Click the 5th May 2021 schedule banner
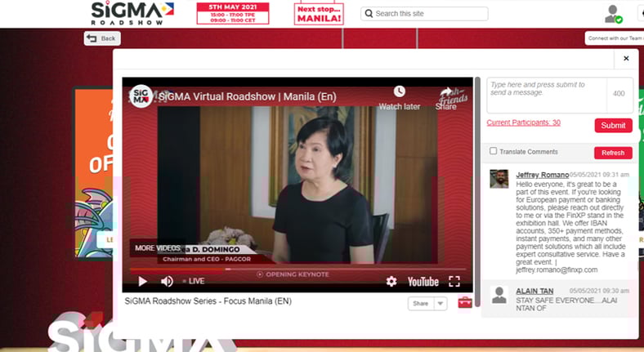 [233, 14]
